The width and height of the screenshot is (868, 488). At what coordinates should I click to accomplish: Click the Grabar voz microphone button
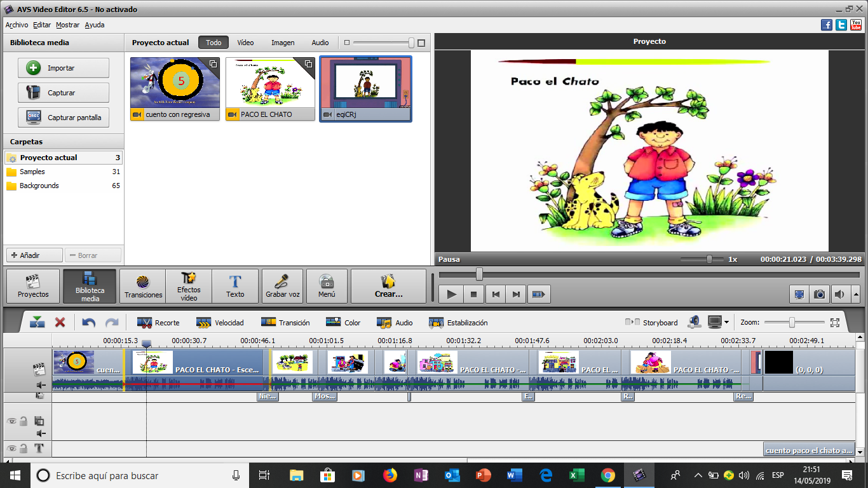(282, 286)
